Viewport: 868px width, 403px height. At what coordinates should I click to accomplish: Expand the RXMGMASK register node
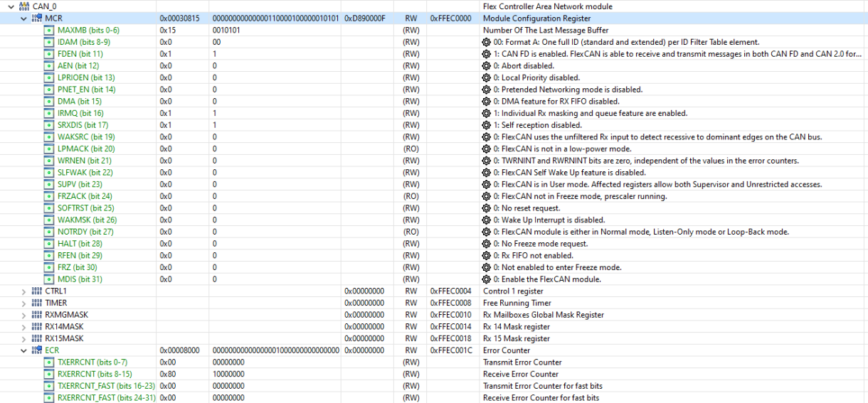click(x=24, y=315)
